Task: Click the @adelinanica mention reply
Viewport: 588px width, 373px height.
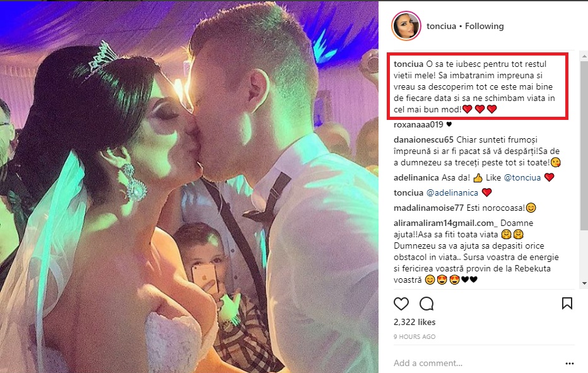Action: [452, 192]
